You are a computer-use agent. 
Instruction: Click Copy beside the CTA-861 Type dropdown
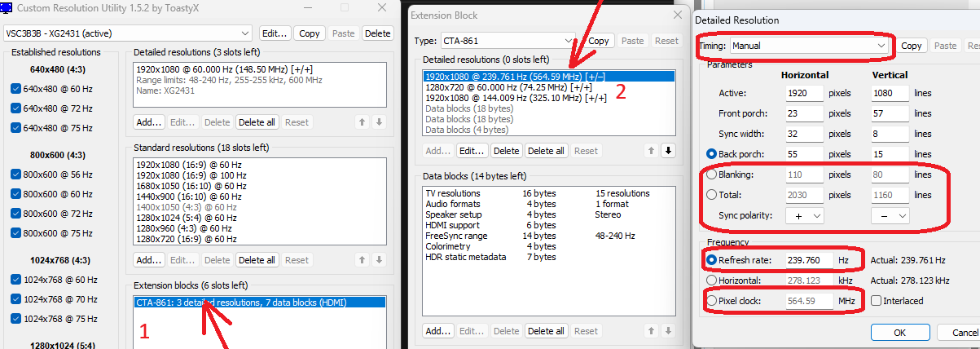599,41
